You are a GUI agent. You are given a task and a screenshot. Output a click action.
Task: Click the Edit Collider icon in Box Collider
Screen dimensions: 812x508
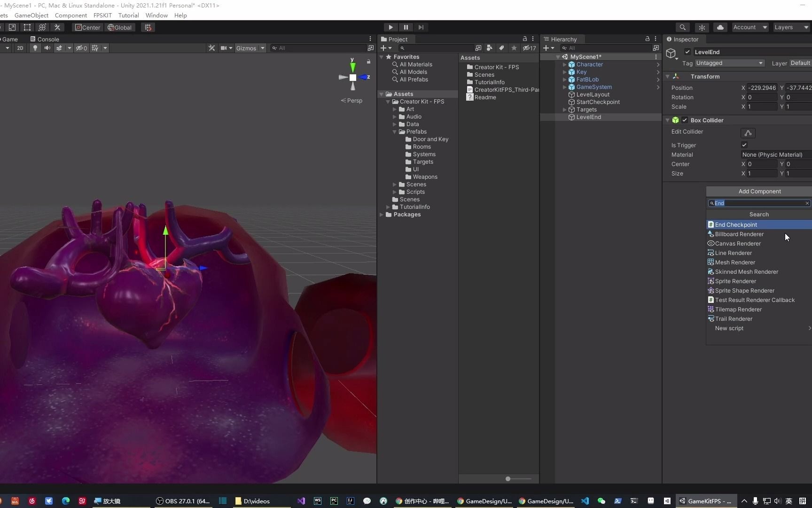point(748,133)
